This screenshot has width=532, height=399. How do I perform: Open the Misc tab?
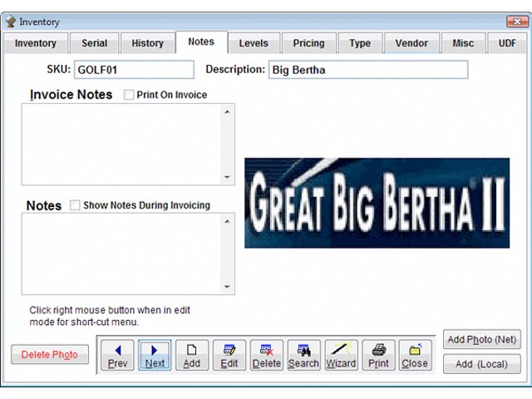(x=463, y=43)
